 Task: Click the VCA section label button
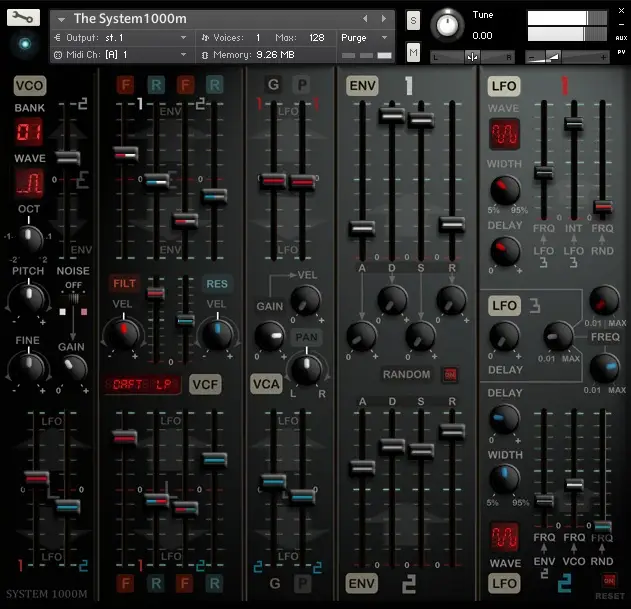click(266, 384)
